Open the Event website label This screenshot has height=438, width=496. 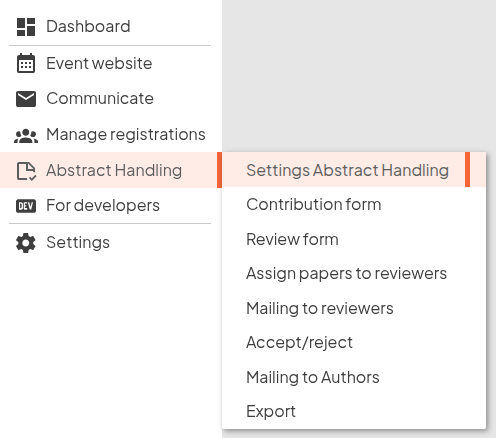point(99,63)
